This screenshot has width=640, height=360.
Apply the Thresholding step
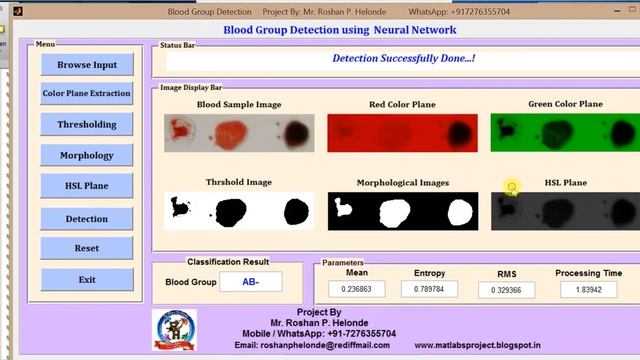coord(87,124)
